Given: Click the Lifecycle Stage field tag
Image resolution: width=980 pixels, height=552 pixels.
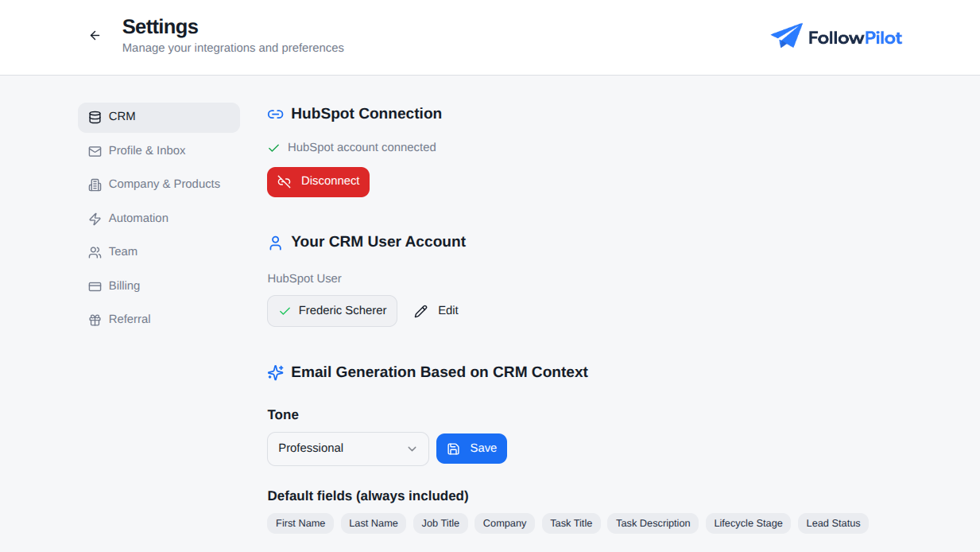Looking at the screenshot, I should (748, 523).
